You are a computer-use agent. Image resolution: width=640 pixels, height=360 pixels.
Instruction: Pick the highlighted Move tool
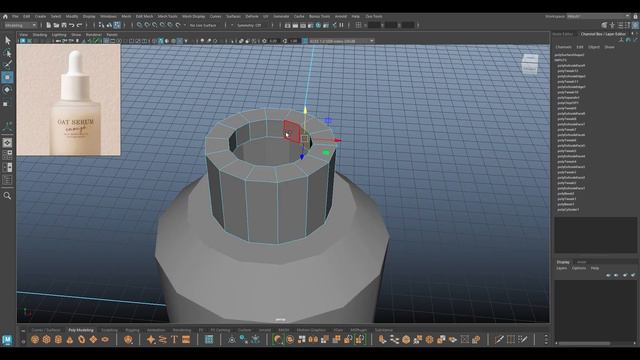pos(7,77)
